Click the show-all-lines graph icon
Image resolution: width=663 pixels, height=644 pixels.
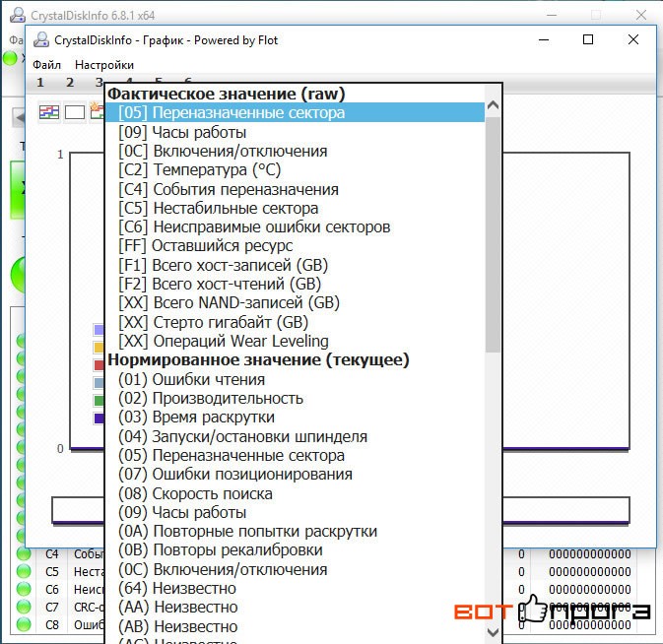pos(49,112)
